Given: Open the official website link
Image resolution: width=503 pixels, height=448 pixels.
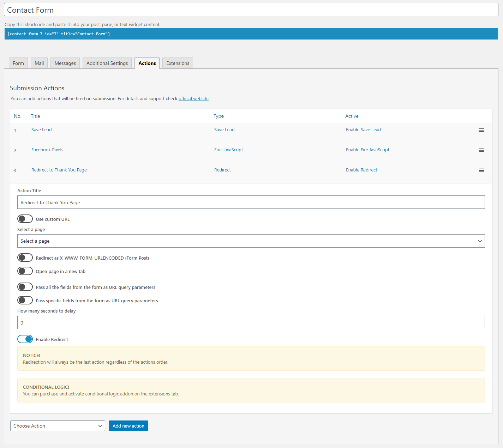Looking at the screenshot, I should click(x=193, y=98).
